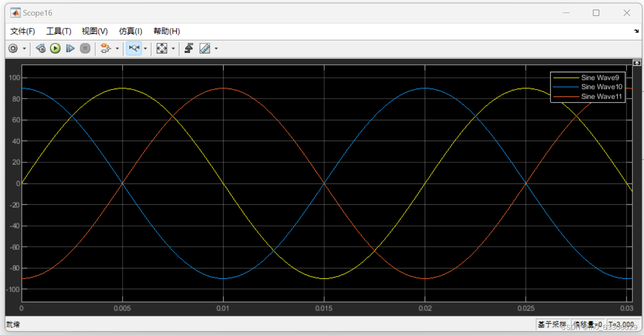The height and width of the screenshot is (335, 644).
Task: Click the y-axis tick label 60
Action: [15, 120]
